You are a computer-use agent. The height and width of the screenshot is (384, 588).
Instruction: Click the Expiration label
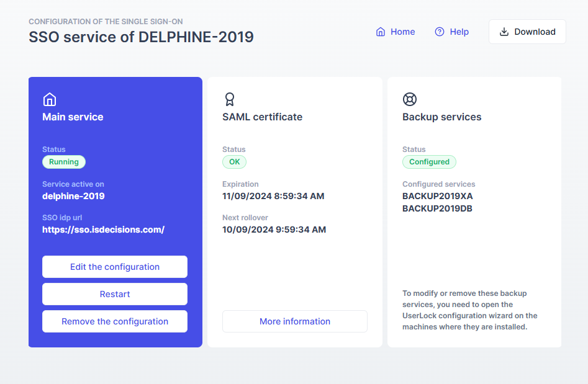coord(240,184)
